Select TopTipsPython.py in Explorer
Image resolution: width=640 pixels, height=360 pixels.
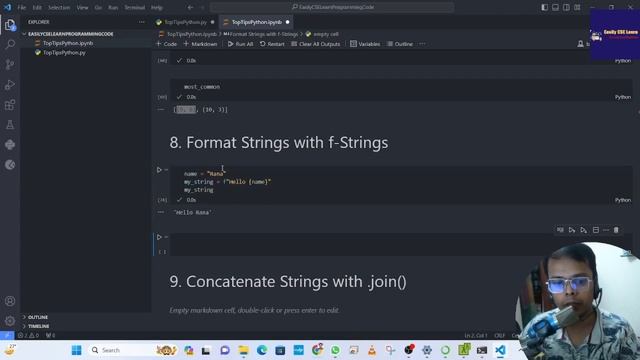click(64, 52)
